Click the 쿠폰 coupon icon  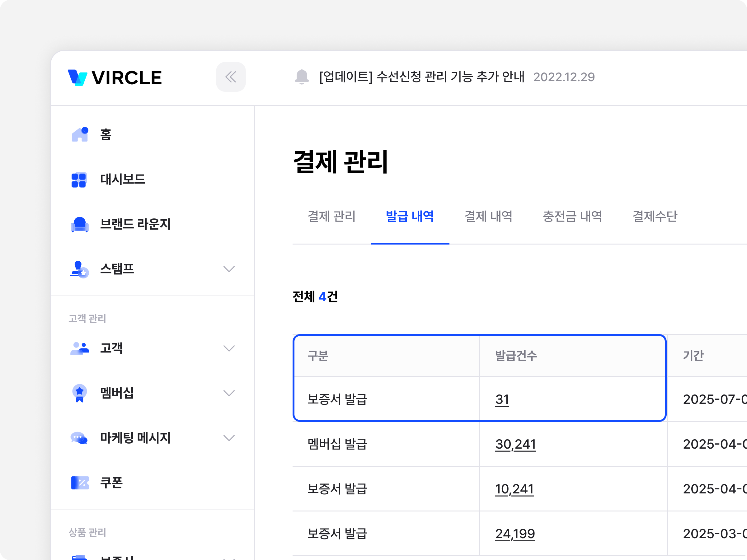80,483
